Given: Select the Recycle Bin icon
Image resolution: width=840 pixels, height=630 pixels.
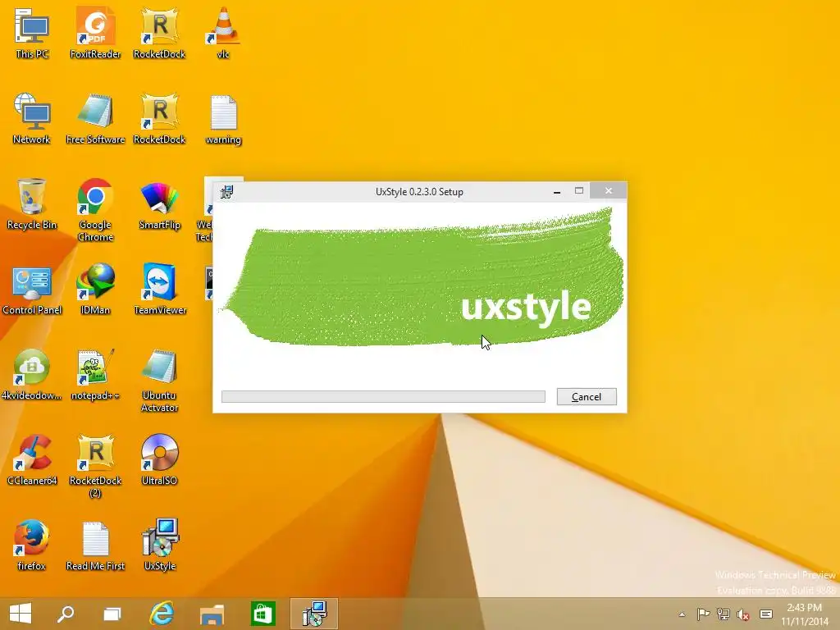Looking at the screenshot, I should click(32, 204).
